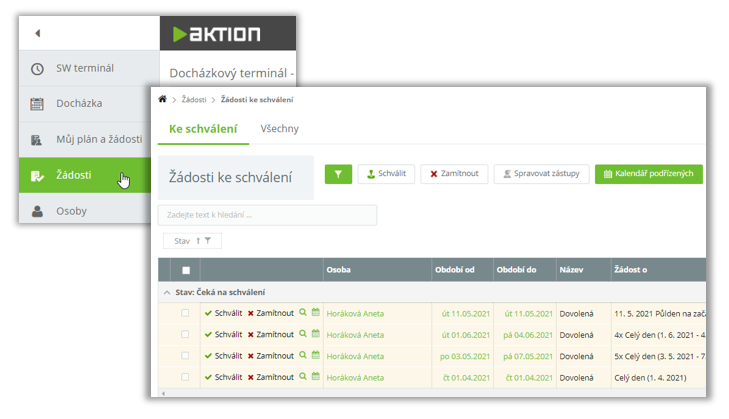Screen dimensions: 729x419
Task: Collapse the sidebar with the back arrow
Action: point(38,33)
